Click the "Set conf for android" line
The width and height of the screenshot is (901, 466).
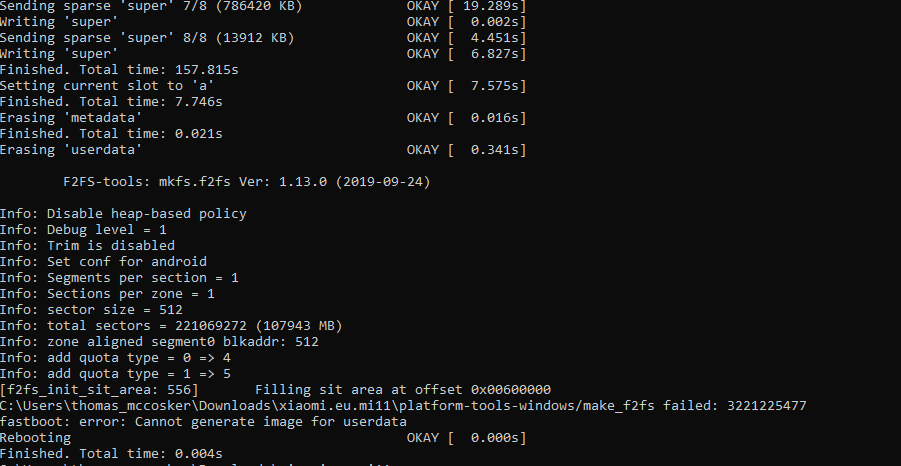tap(103, 262)
